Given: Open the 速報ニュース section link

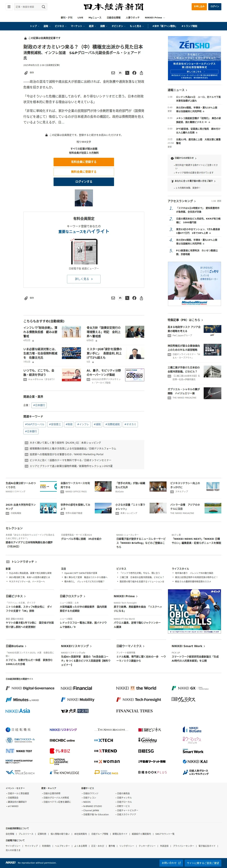Looking at the screenshot, I should (x=177, y=90).
